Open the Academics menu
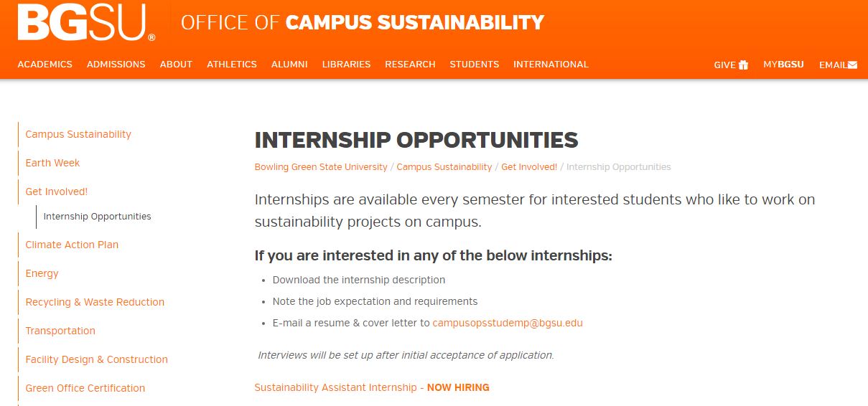The height and width of the screenshot is (406, 868). pos(45,65)
